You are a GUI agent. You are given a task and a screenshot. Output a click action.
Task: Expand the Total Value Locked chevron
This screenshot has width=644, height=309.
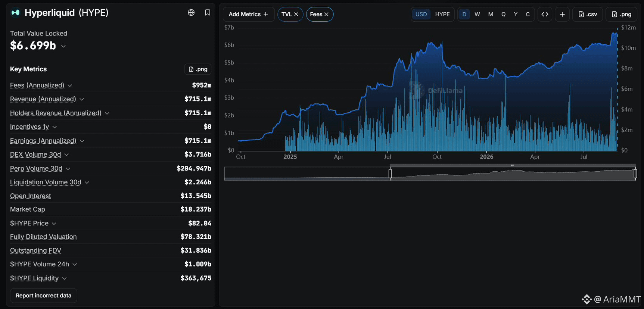click(63, 46)
